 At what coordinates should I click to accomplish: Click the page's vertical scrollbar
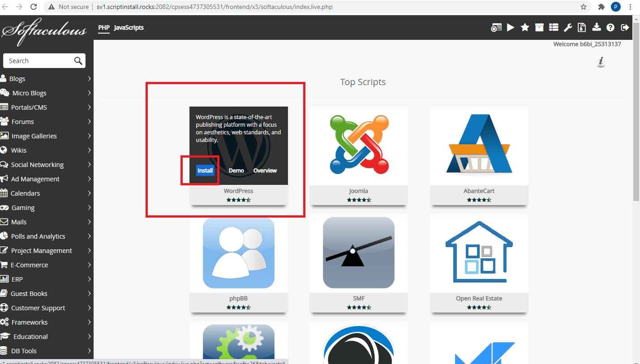click(x=636, y=112)
